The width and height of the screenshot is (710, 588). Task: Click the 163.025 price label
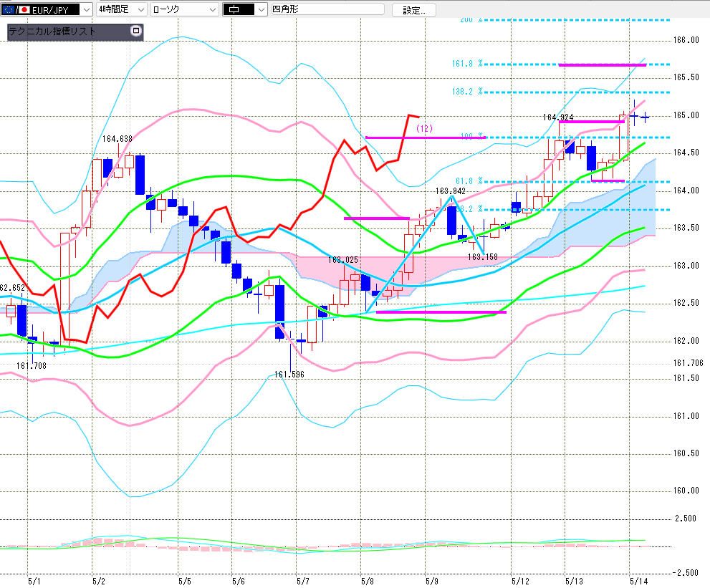tap(343, 260)
